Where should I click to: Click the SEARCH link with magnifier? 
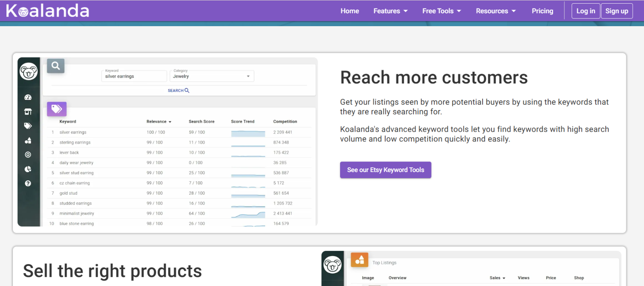click(x=178, y=91)
